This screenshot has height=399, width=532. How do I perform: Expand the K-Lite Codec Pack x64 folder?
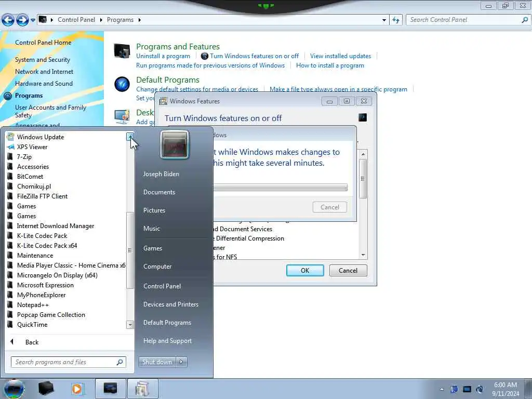tap(47, 246)
